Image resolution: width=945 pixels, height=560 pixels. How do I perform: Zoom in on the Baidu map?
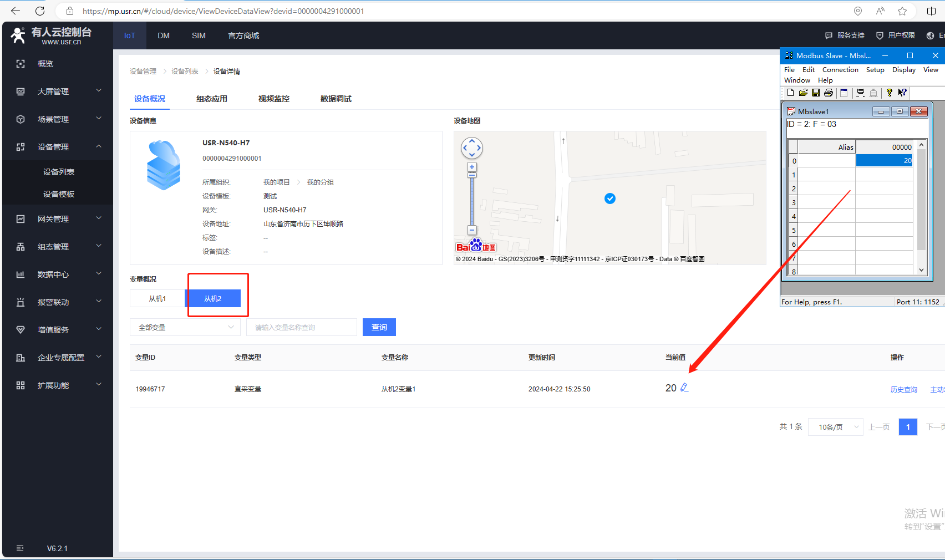472,167
